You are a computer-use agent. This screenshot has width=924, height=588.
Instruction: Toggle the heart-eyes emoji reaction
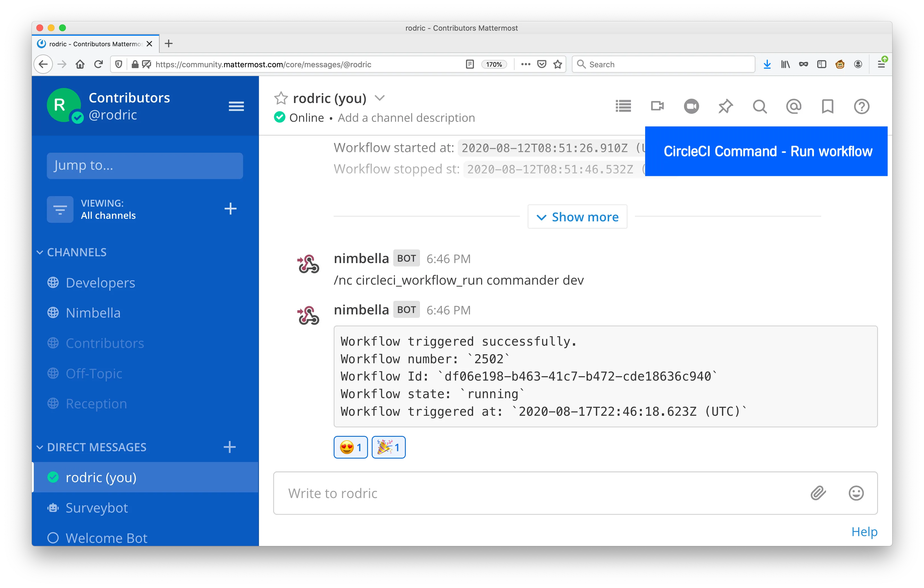[351, 447]
